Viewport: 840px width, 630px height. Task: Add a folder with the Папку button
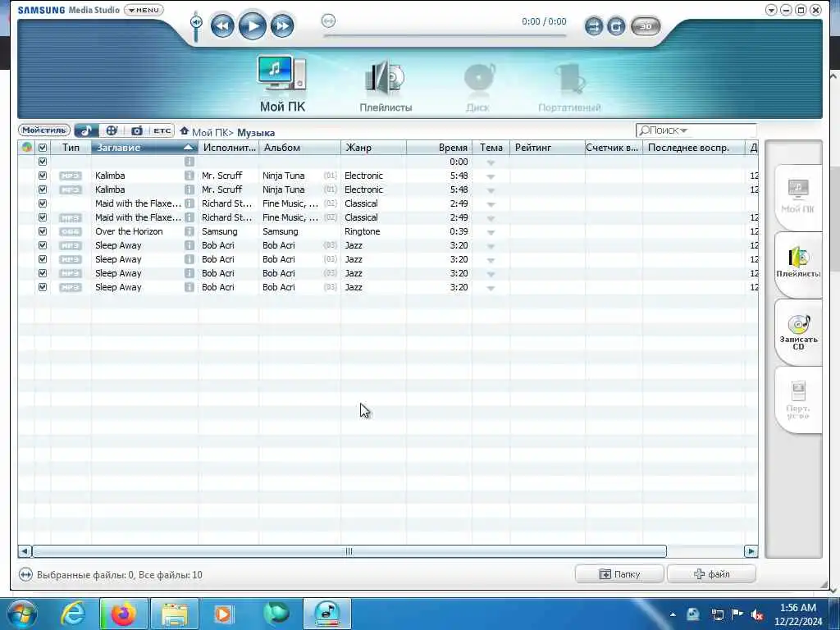(x=619, y=573)
